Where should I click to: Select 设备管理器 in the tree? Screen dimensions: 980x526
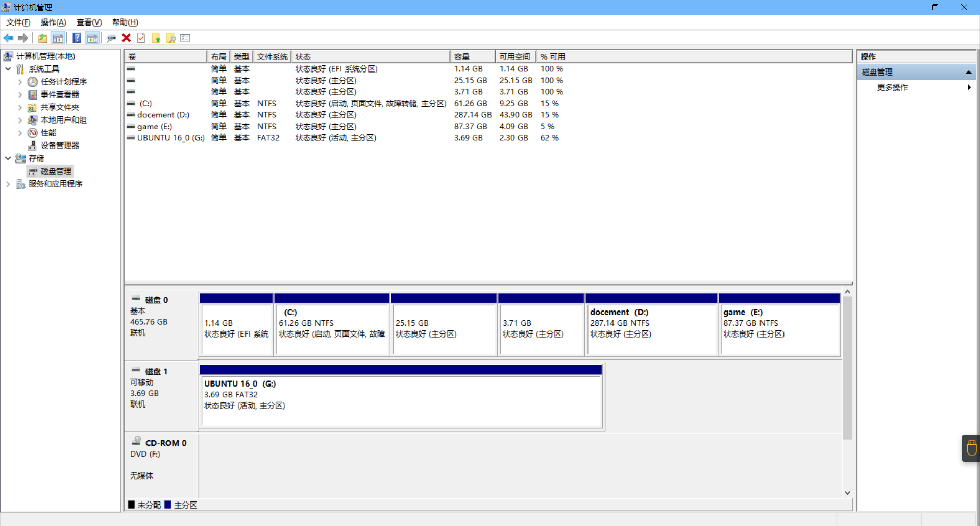60,146
